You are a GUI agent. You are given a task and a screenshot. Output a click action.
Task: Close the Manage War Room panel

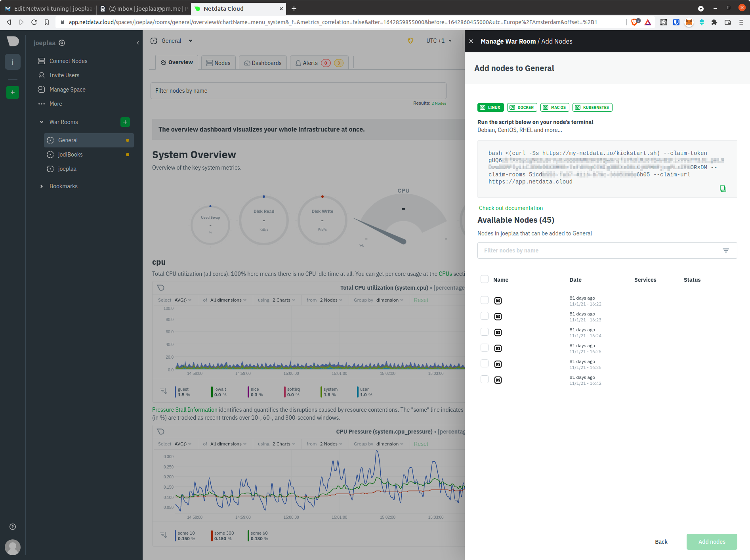pyautogui.click(x=471, y=41)
